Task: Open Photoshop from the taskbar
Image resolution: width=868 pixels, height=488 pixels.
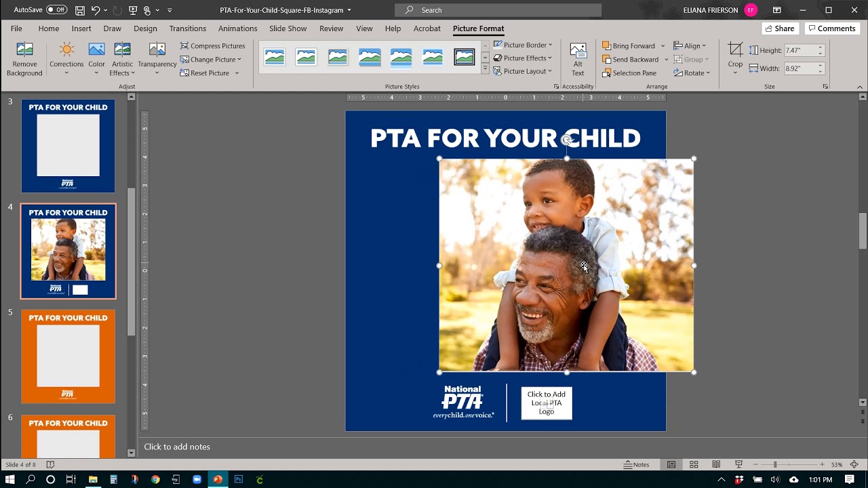Action: click(x=239, y=479)
